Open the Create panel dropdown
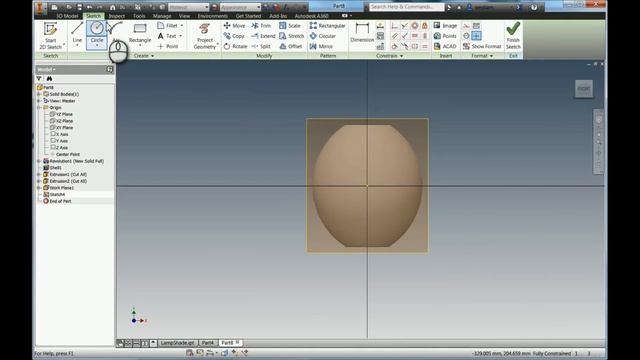640x360 pixels. click(144, 56)
